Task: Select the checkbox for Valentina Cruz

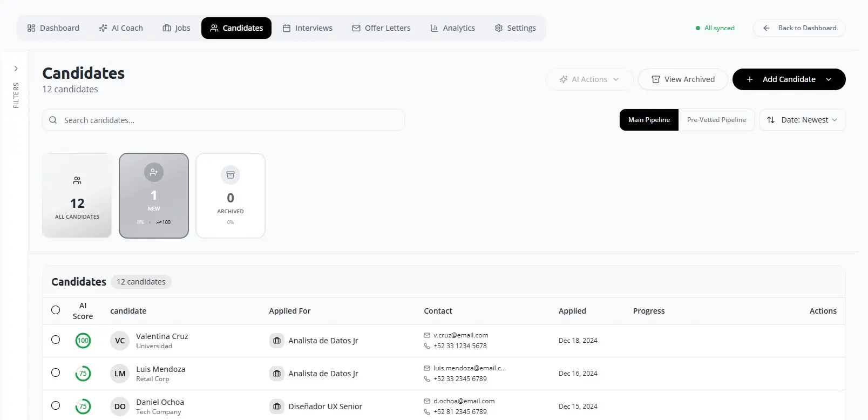Action: [56, 340]
